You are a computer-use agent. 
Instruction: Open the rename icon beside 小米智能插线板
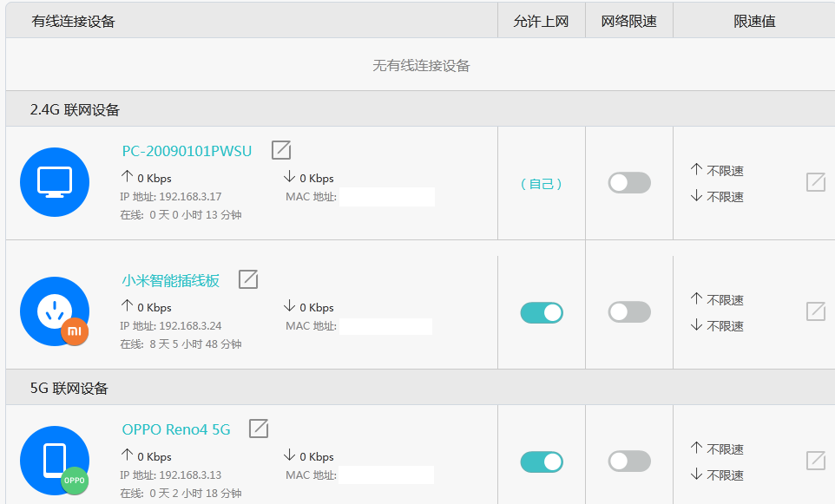[249, 279]
